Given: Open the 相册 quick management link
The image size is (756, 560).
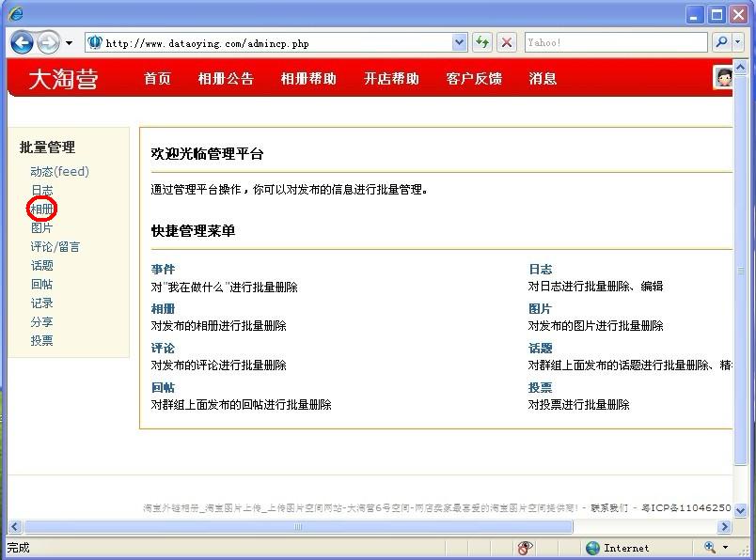Looking at the screenshot, I should pyautogui.click(x=163, y=309).
